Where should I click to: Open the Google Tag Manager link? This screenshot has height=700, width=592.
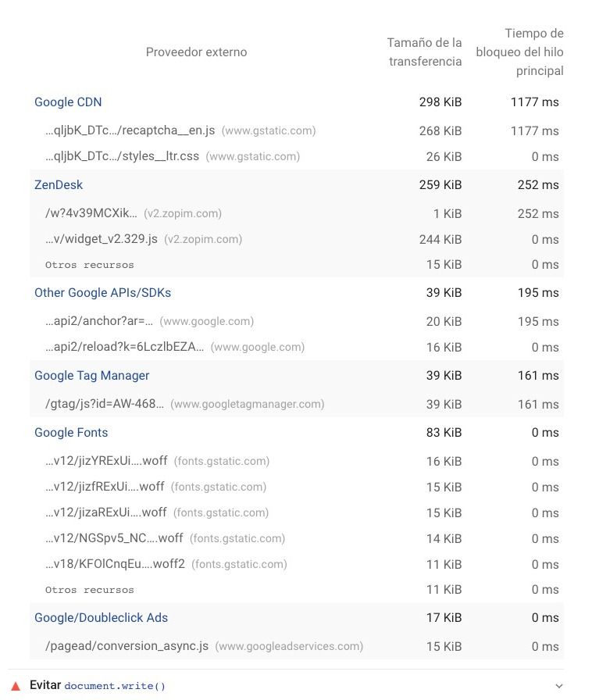91,376
